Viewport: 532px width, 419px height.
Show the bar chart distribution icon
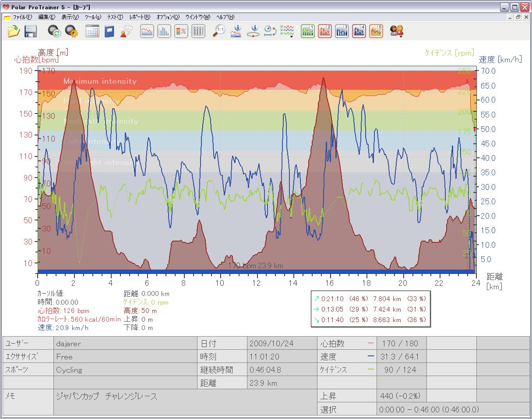pyautogui.click(x=164, y=31)
